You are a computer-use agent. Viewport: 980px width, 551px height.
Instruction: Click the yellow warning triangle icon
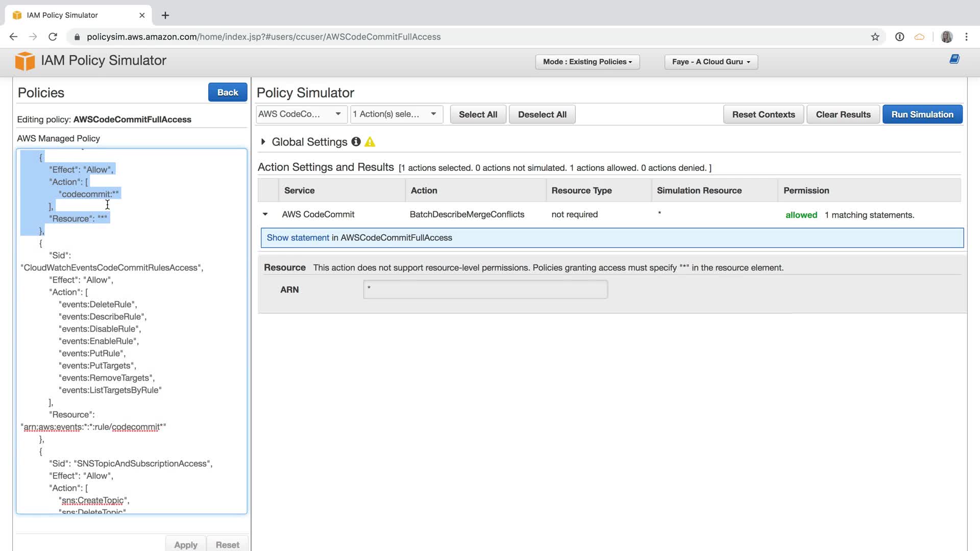coord(370,142)
